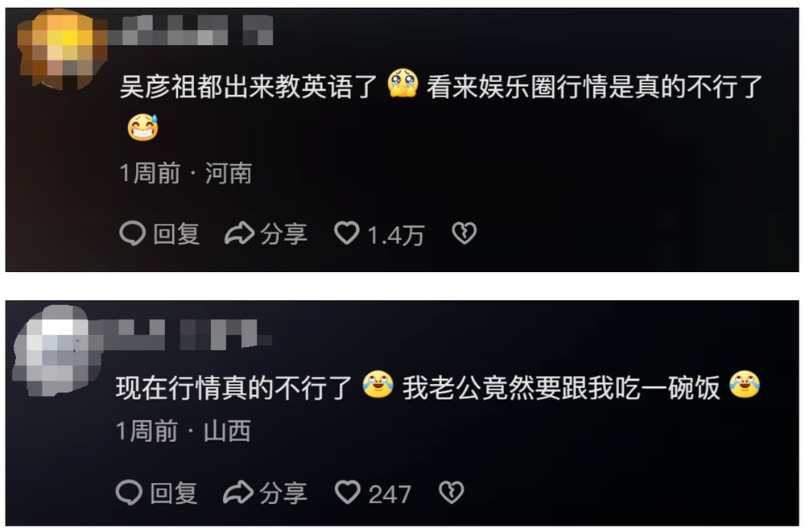This screenshot has width=805, height=532.
Task: Click share arrow icon on Henan comment
Action: click(x=239, y=233)
